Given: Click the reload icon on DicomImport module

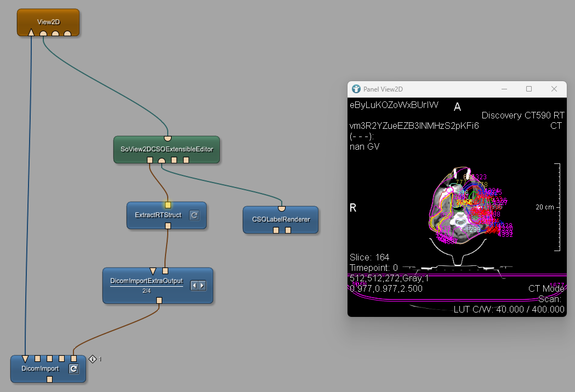Looking at the screenshot, I should click(x=73, y=369).
